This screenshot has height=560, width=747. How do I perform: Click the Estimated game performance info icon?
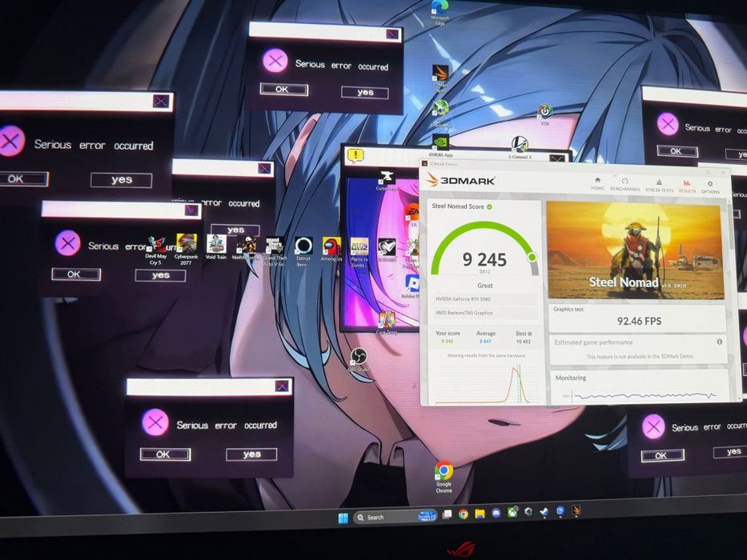719,342
